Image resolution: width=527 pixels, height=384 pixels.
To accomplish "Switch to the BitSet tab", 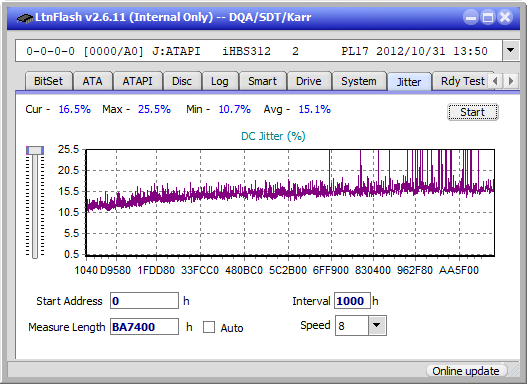I will 48,81.
